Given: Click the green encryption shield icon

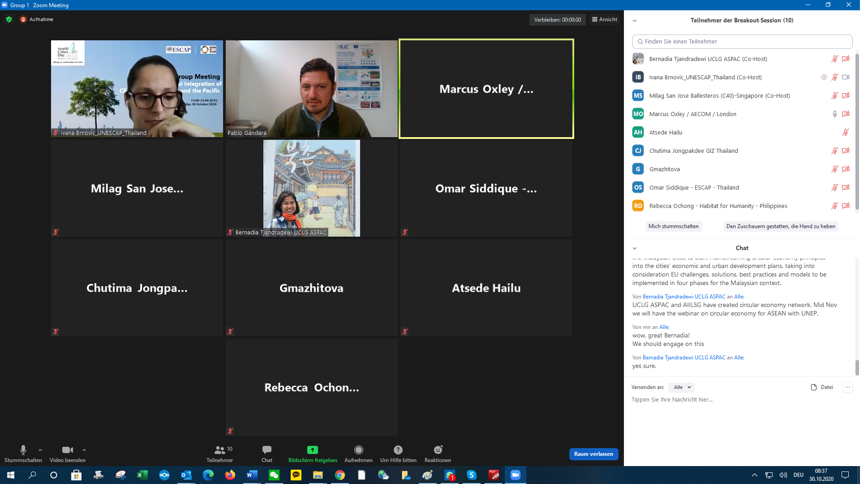Looking at the screenshot, I should point(9,19).
